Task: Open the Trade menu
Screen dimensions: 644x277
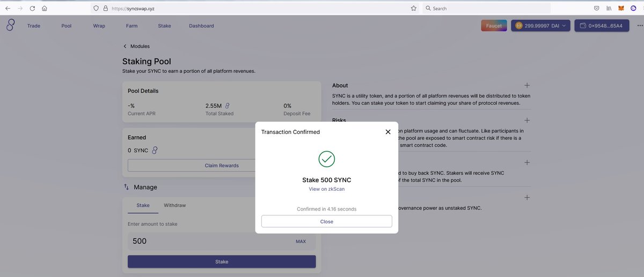Action: click(34, 26)
